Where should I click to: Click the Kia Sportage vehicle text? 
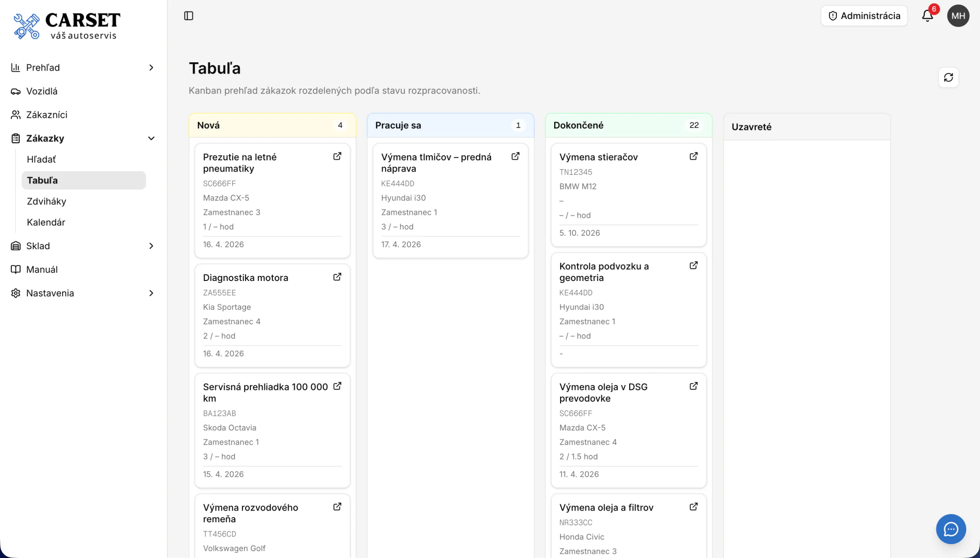coord(227,307)
